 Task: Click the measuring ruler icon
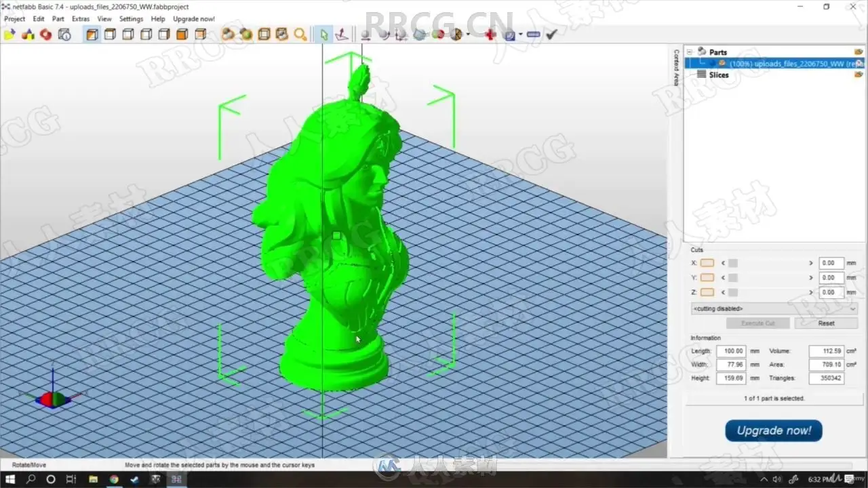(x=533, y=34)
